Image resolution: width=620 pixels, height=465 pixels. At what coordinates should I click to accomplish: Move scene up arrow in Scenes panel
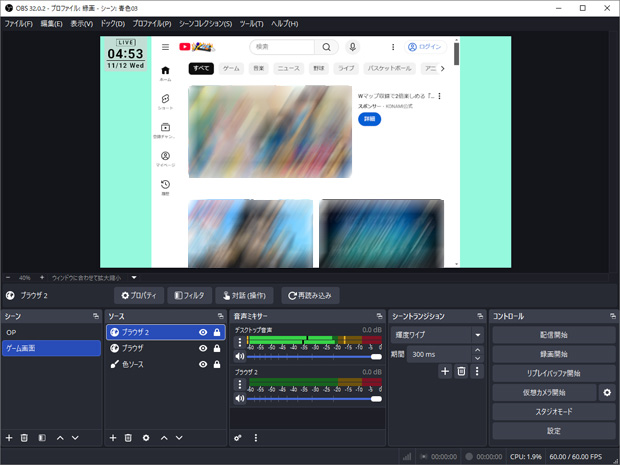tap(60, 438)
